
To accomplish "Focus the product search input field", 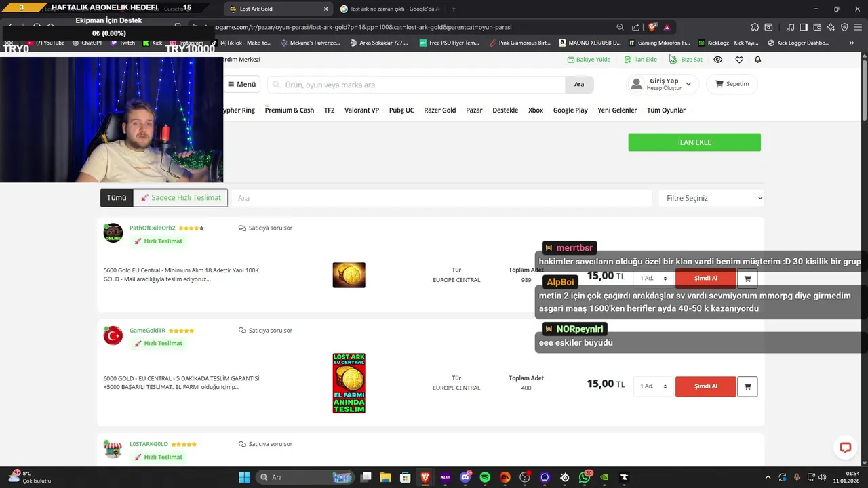I will pos(417,85).
